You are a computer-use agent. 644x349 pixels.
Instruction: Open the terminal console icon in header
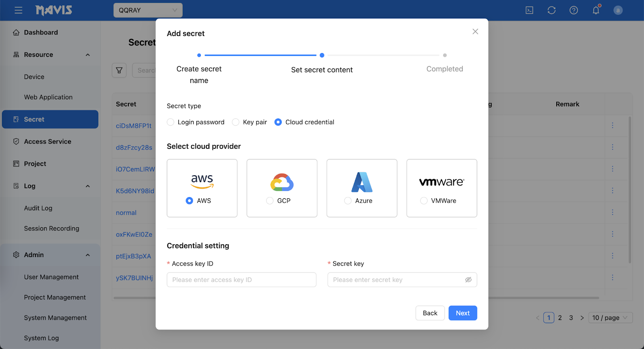530,10
